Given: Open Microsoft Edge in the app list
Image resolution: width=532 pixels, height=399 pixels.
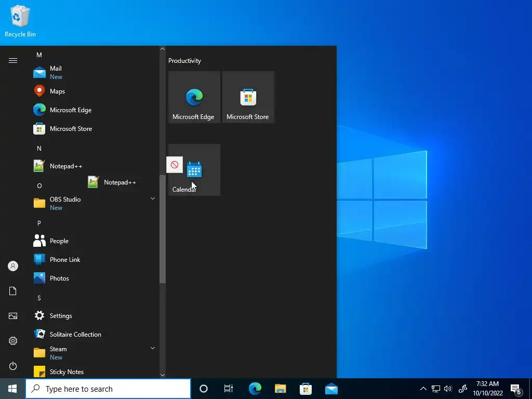Looking at the screenshot, I should 95,110.
